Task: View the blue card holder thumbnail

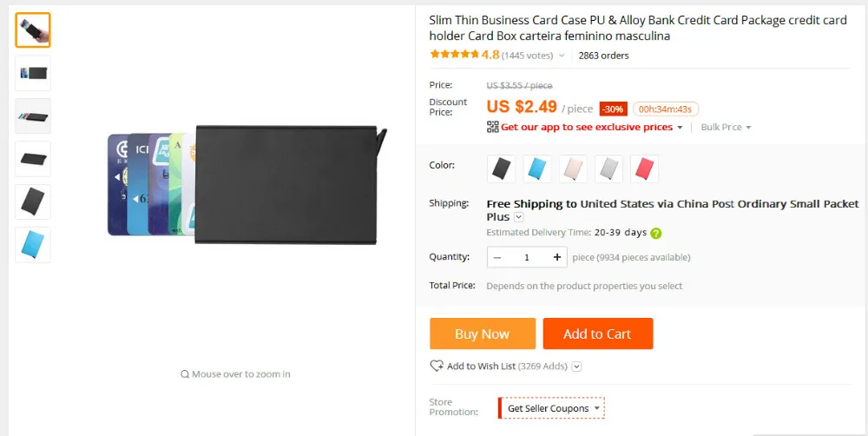Action: pos(33,245)
